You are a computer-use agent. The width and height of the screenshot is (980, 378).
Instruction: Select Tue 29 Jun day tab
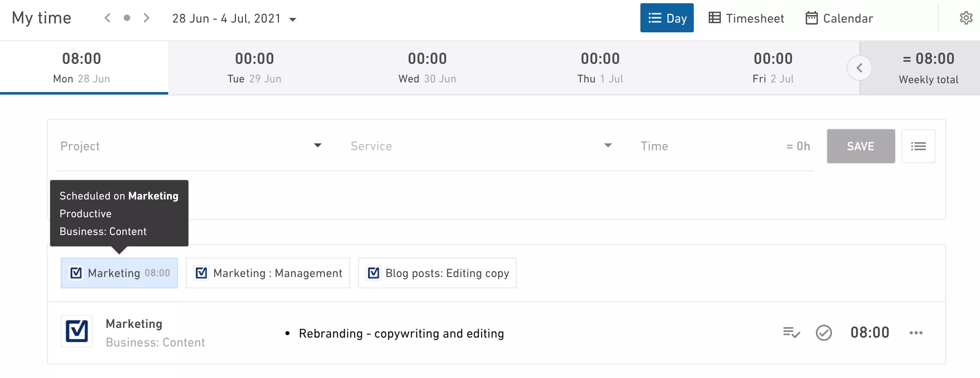click(254, 67)
